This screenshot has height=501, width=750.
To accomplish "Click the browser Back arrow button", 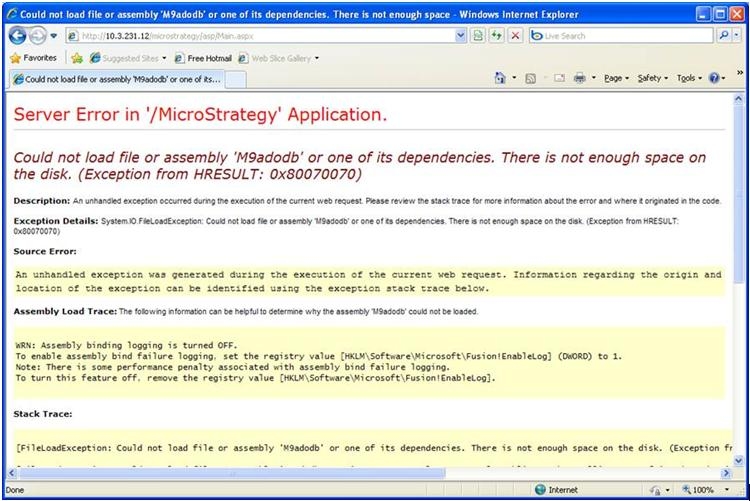I will tap(17, 36).
